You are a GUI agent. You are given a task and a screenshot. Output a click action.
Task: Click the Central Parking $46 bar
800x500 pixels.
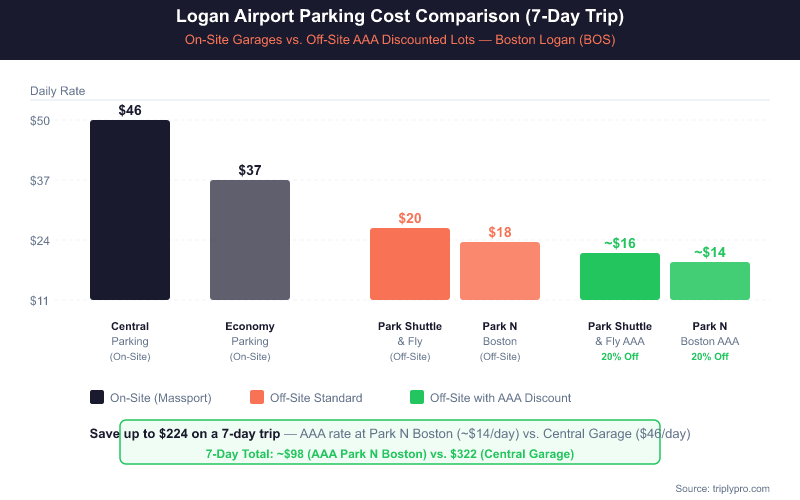coord(130,210)
